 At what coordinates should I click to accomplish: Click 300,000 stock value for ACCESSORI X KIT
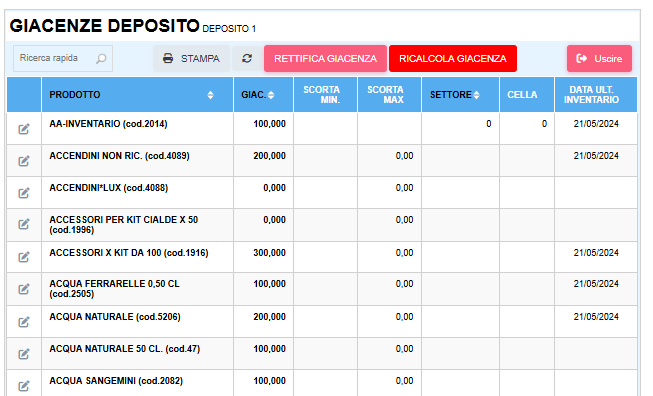[x=269, y=253]
